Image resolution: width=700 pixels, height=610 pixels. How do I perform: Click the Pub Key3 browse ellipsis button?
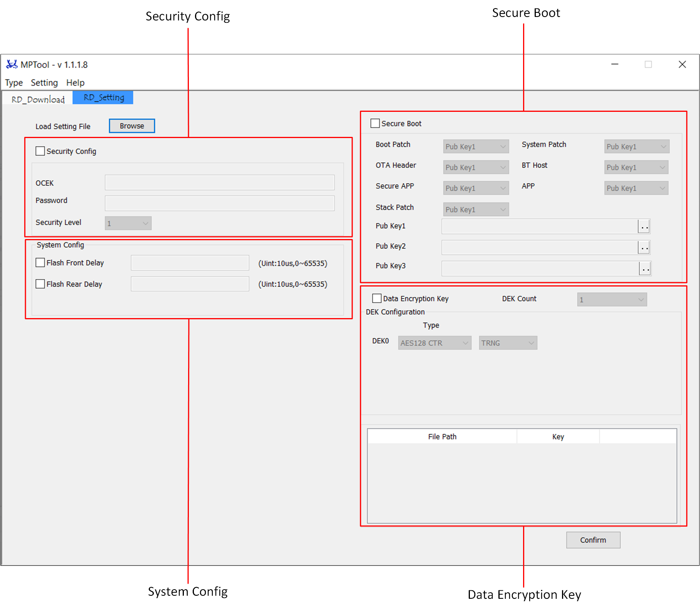(x=645, y=268)
